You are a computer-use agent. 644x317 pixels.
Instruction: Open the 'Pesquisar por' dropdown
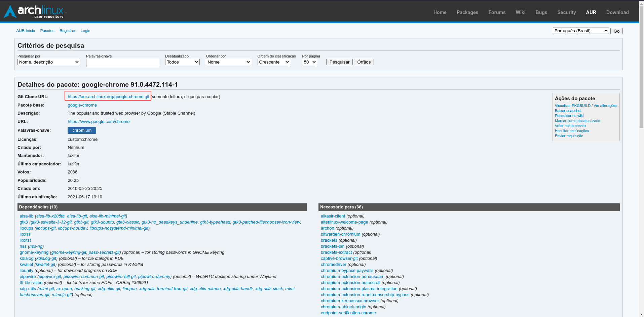48,62
